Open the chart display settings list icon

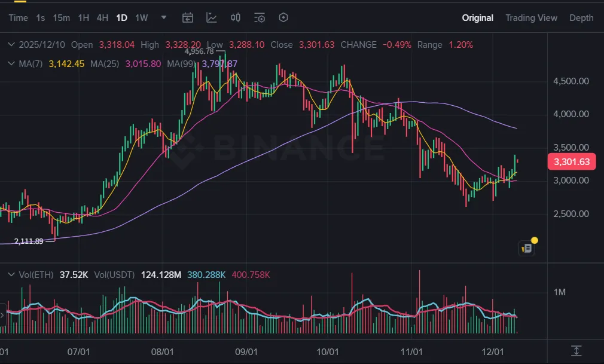click(x=260, y=18)
